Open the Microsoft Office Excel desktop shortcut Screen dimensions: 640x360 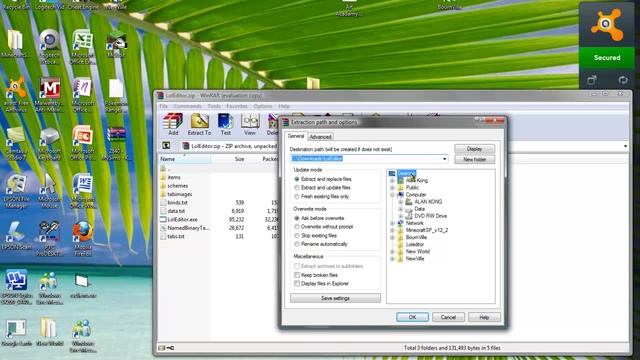83,47
